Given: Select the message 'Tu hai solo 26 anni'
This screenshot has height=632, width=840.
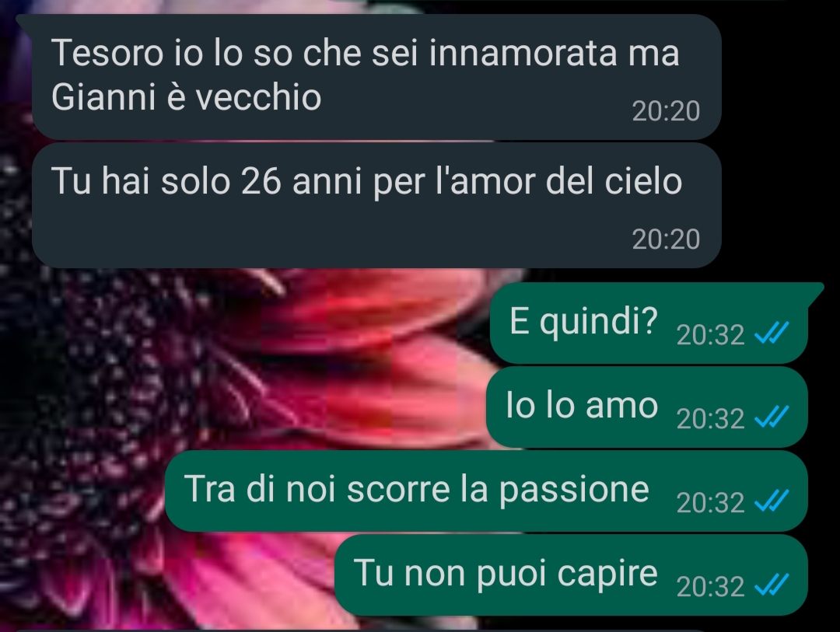Looking at the screenshot, I should tap(376, 205).
